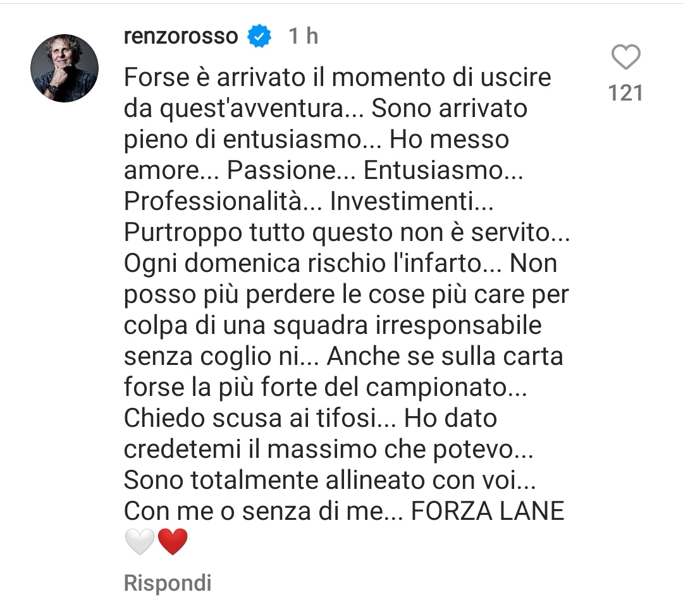Click the line 'Sono totalmente allineato con voi'
This screenshot has width=683, height=616.
329,480
